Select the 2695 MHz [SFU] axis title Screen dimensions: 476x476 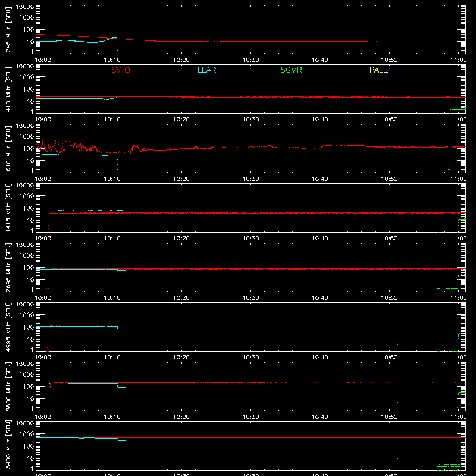point(8,267)
